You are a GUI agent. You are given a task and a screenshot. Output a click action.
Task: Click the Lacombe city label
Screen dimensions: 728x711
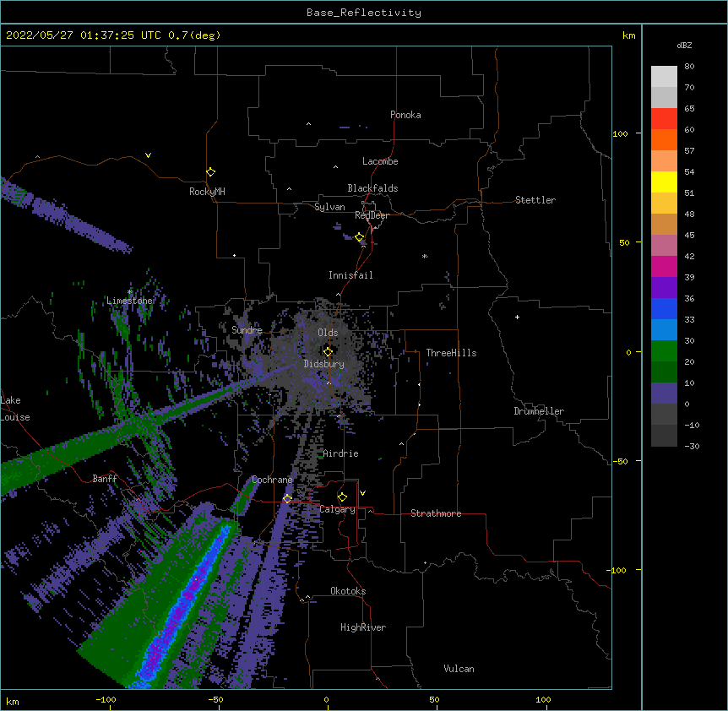(x=380, y=161)
